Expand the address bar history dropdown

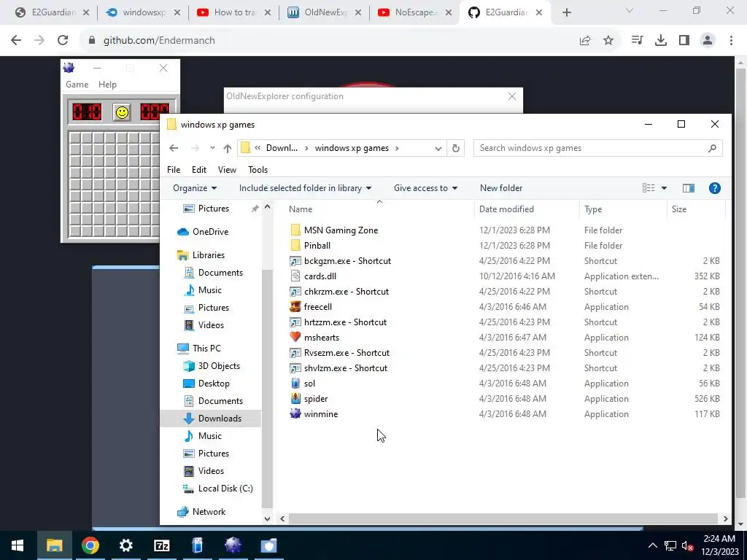pyautogui.click(x=438, y=148)
